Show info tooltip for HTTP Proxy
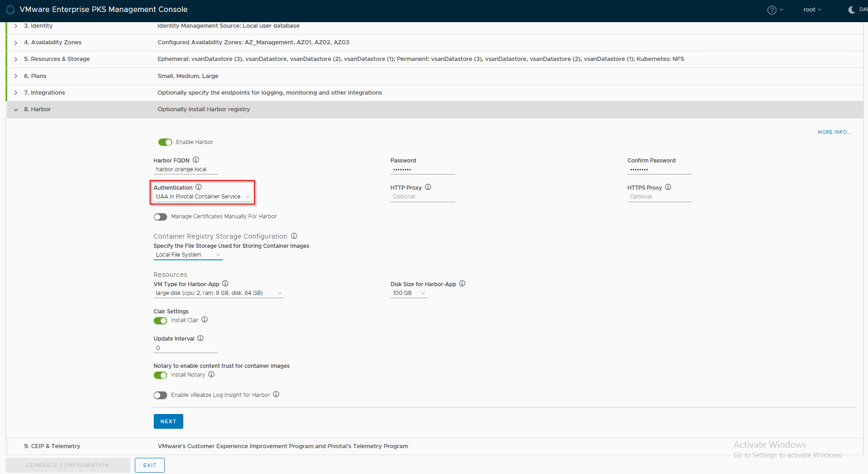The image size is (868, 474). click(x=428, y=187)
